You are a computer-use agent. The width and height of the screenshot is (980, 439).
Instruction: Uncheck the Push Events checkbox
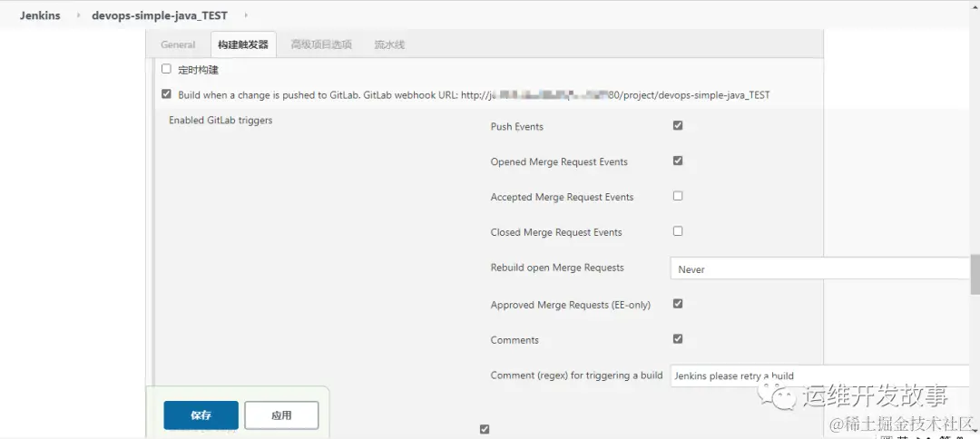click(678, 125)
